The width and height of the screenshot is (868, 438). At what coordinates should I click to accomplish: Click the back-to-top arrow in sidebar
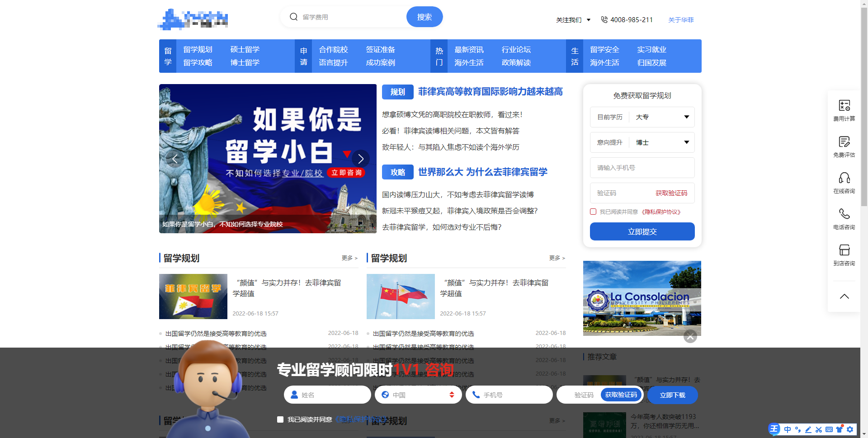844,297
